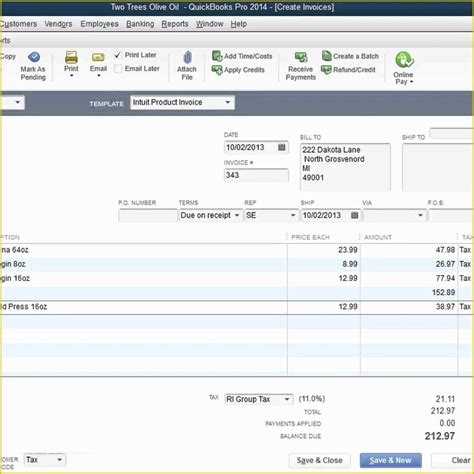Click the Save & Close button
The width and height of the screenshot is (474, 474).
[x=320, y=460]
